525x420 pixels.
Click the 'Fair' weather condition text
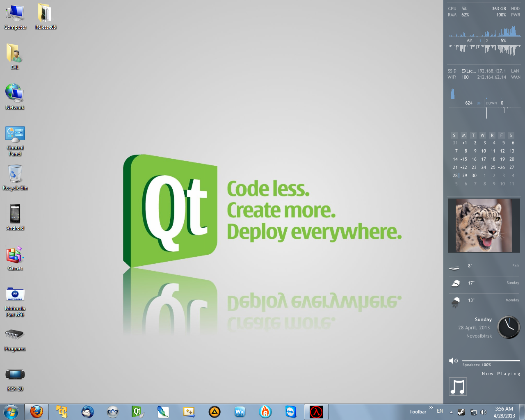click(x=516, y=266)
